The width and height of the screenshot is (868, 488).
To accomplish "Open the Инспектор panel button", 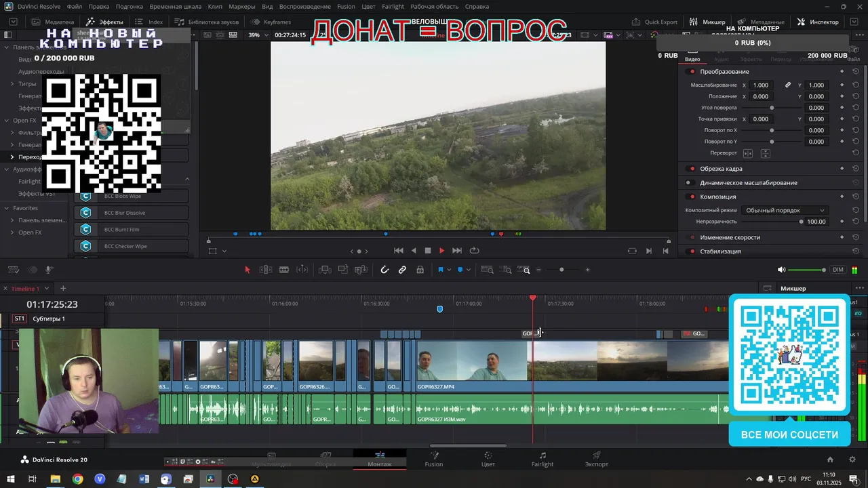I will (x=818, y=22).
